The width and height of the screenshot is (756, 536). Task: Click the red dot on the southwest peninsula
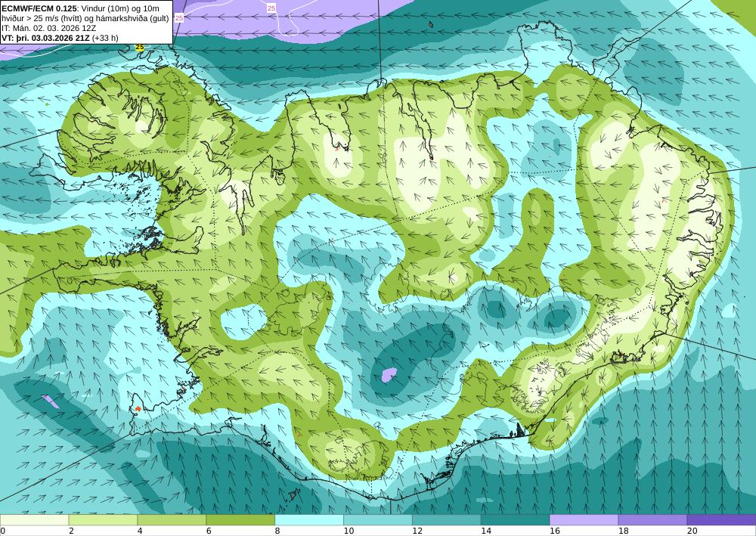[138, 409]
